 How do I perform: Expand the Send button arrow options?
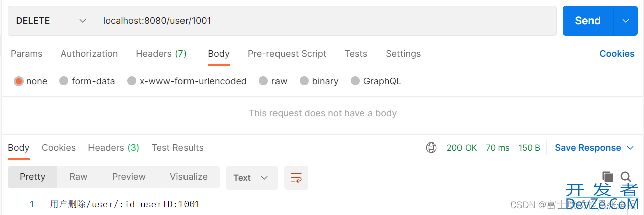[626, 21]
